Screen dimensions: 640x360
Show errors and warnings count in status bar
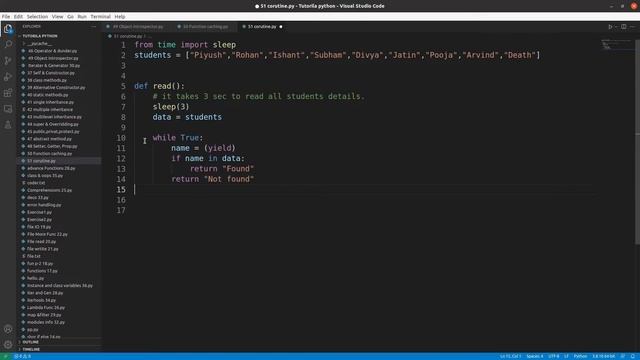click(x=23, y=356)
